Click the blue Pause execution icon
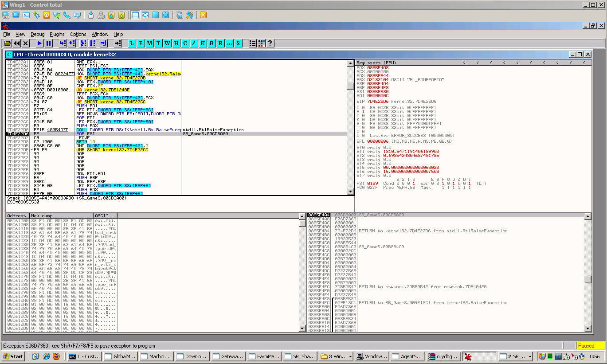This screenshot has width=607, height=364. coord(49,43)
